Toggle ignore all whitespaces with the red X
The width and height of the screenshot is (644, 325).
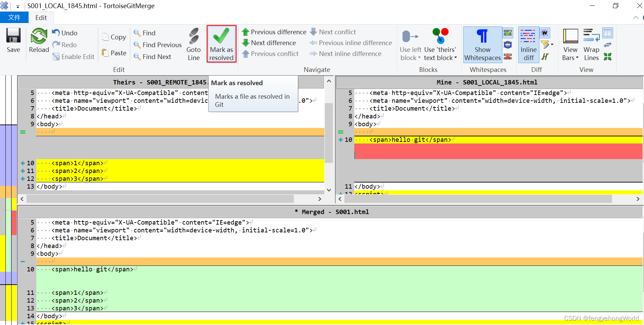coord(508,57)
